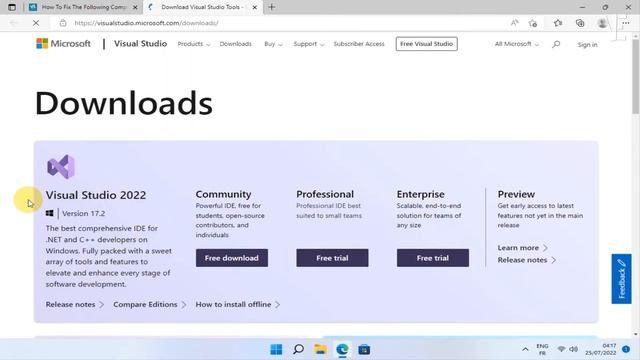Open the Feedback side tab
The image size is (640, 360).
[x=621, y=279]
